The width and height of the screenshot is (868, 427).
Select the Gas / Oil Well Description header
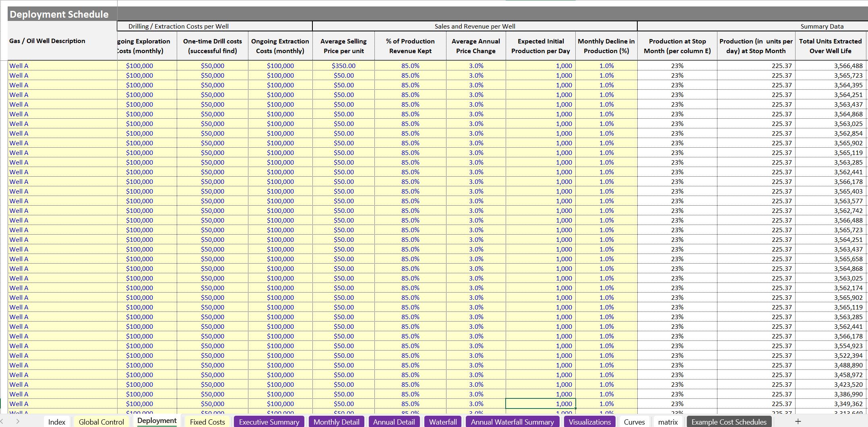tap(48, 41)
